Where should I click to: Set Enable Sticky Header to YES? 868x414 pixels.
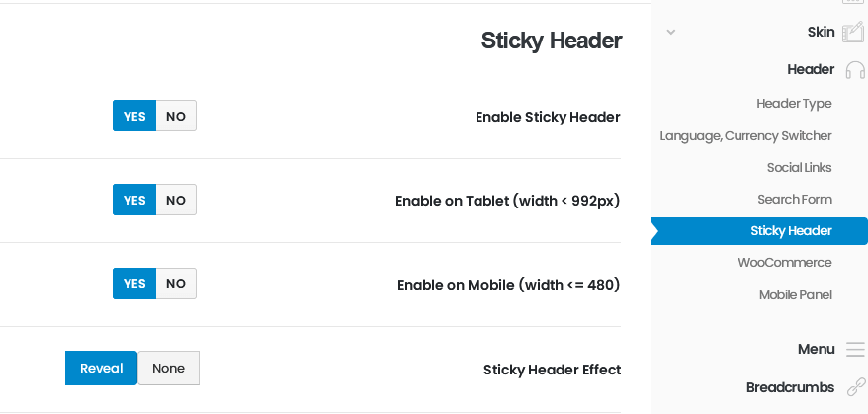pos(134,117)
